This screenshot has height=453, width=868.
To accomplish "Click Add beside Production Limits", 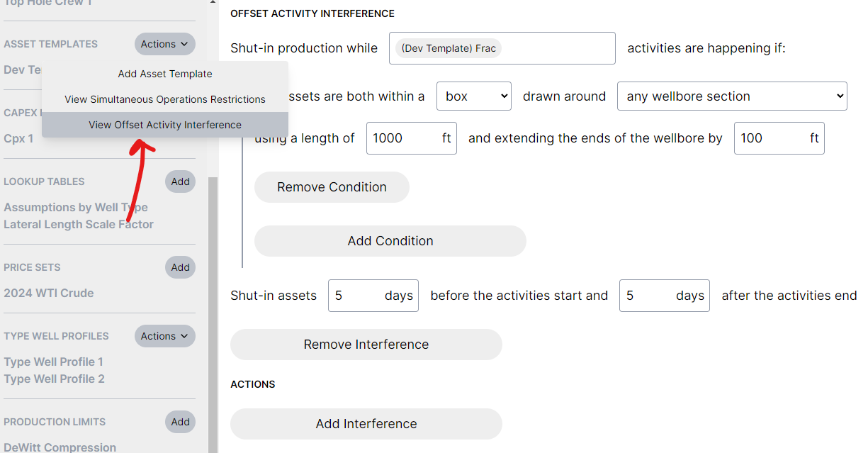I will [x=180, y=422].
